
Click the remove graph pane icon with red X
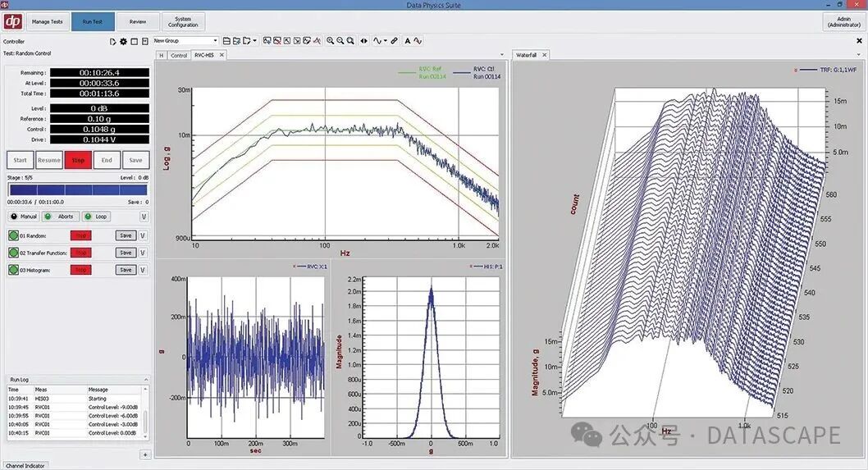point(277,41)
